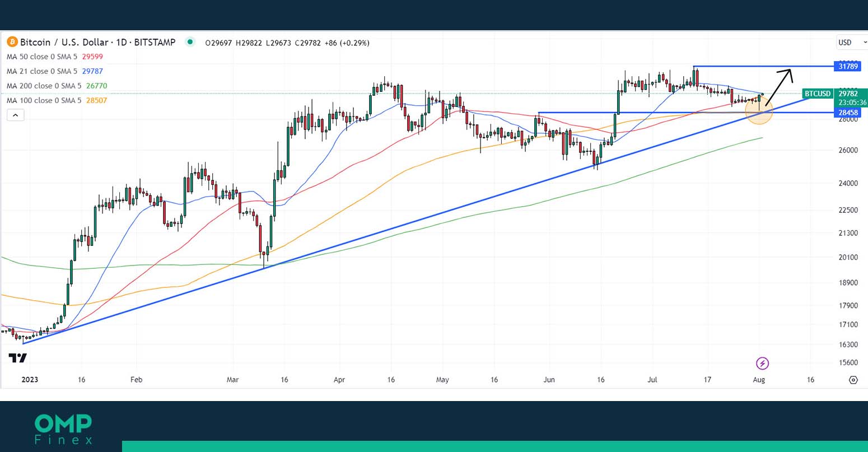
Task: Click the Aug time axis label
Action: pos(759,380)
